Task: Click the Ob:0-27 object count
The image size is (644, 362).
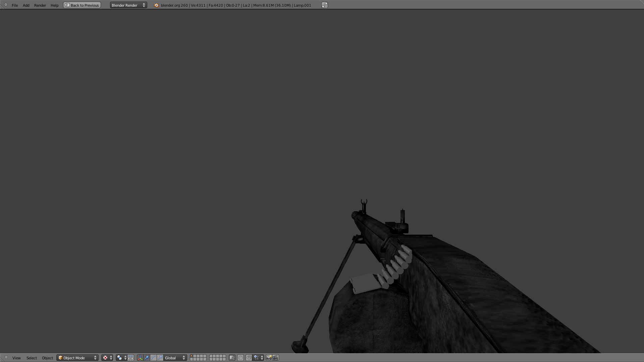Action: (232, 5)
